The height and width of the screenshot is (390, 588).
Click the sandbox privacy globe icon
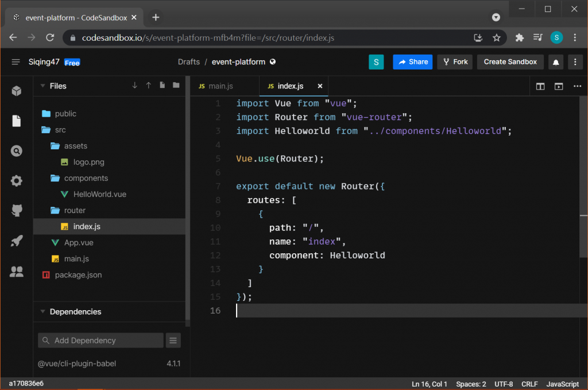[x=273, y=61]
